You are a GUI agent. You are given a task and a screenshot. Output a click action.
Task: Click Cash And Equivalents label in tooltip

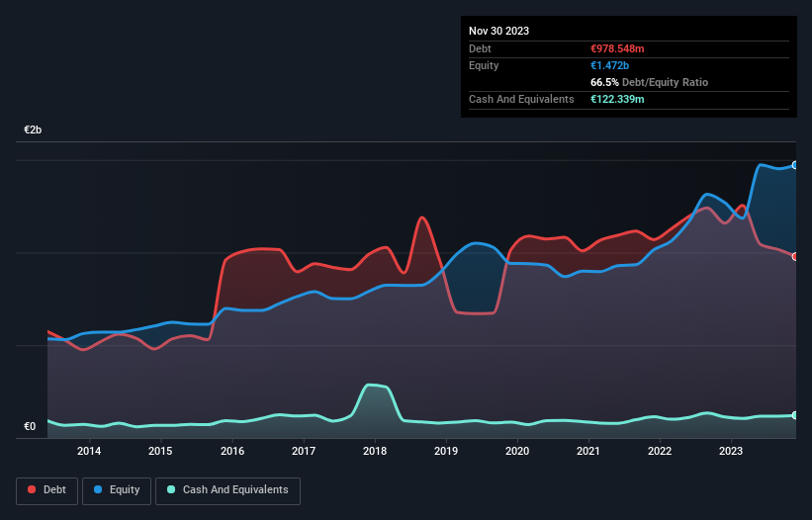point(521,99)
